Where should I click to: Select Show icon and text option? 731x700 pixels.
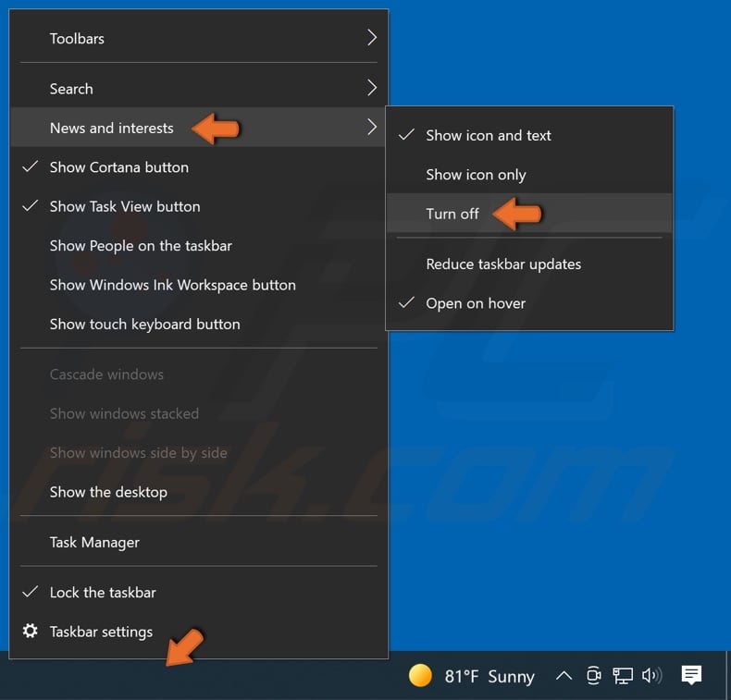tap(529, 136)
